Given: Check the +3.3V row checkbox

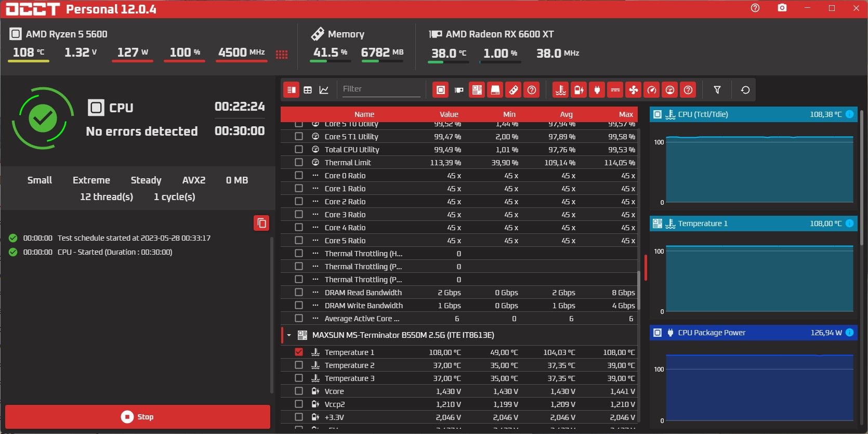Looking at the screenshot, I should [x=299, y=417].
